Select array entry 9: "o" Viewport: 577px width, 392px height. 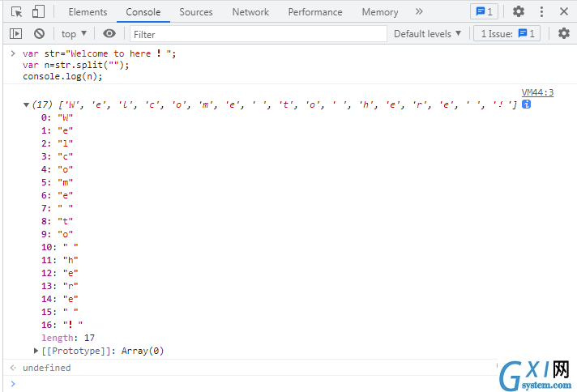pyautogui.click(x=57, y=234)
